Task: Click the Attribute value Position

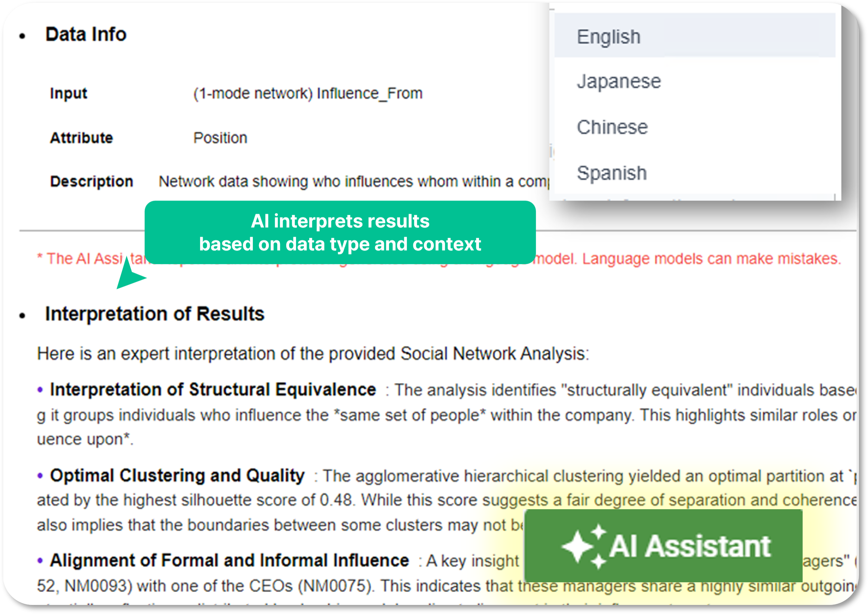Action: coord(220,138)
